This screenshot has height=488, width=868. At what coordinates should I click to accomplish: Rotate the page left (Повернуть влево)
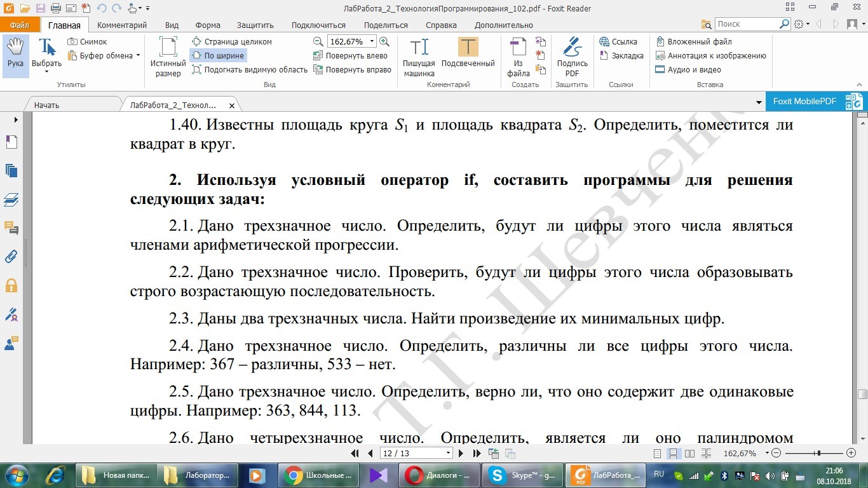[351, 55]
